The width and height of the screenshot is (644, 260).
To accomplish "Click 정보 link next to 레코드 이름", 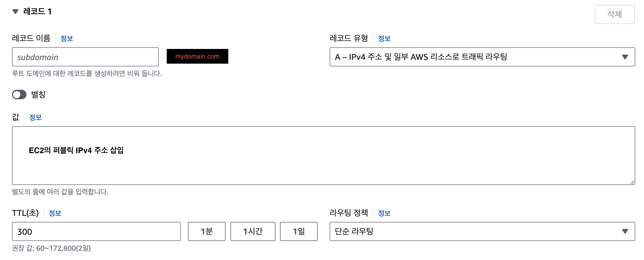I will (x=67, y=38).
